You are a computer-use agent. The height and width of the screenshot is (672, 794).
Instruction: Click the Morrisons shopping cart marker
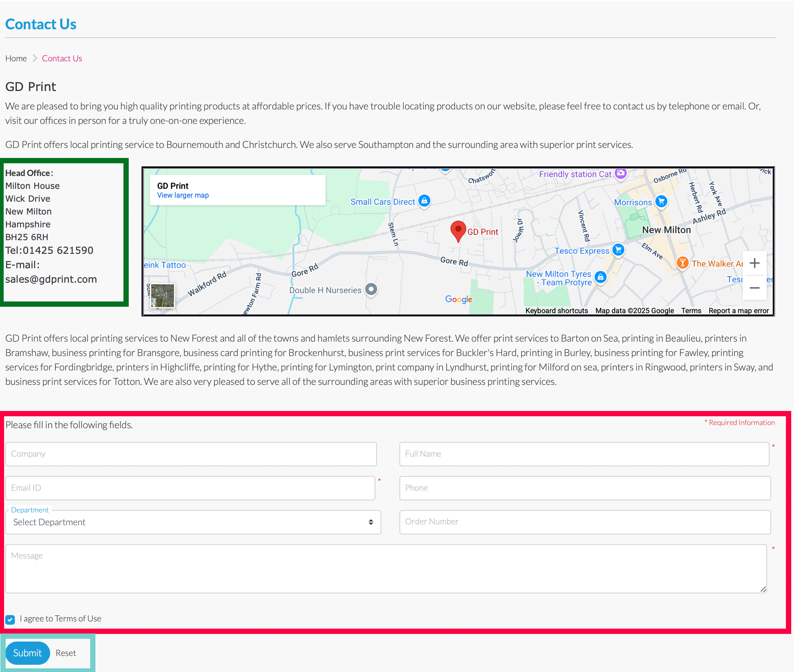[661, 201]
